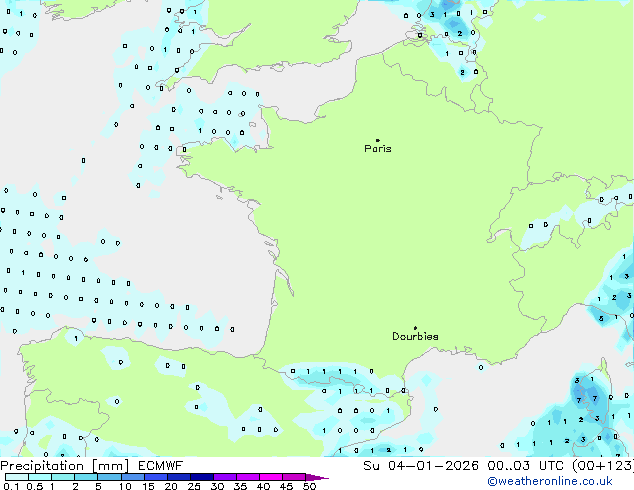Pick the 40–45 mm magenta legend swatch
The width and height of the screenshot is (634, 490).
271,477
